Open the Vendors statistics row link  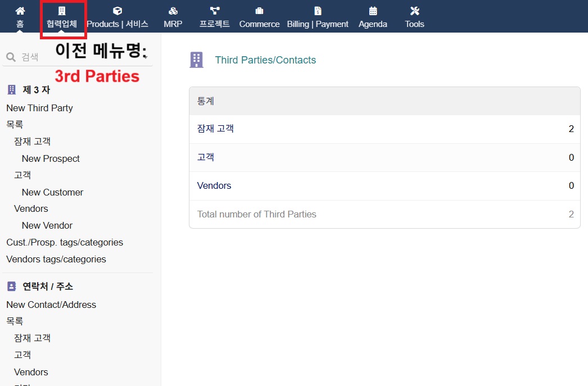pos(214,185)
